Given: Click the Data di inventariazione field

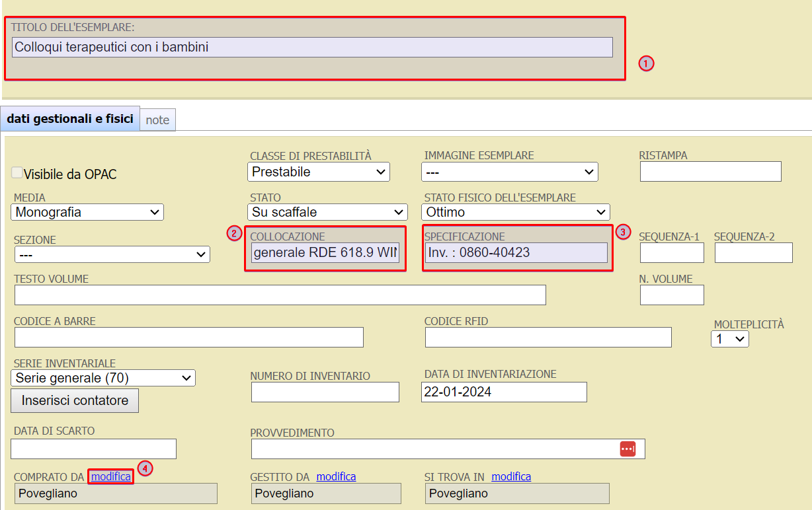Looking at the screenshot, I should tap(504, 392).
